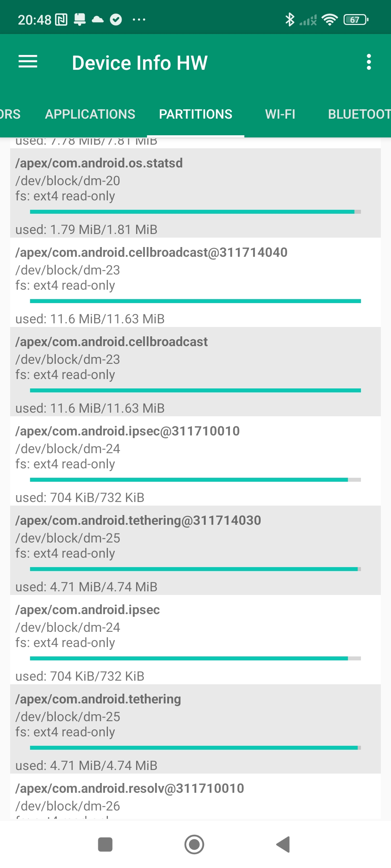391x868 pixels.
Task: Tap the resolv@311710010 partition title
Action: [130, 788]
